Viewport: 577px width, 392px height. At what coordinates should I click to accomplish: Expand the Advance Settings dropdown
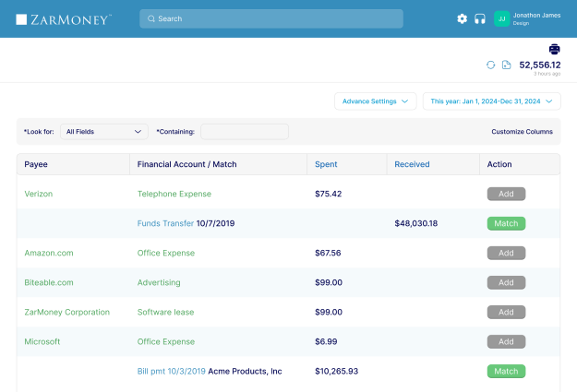point(375,101)
